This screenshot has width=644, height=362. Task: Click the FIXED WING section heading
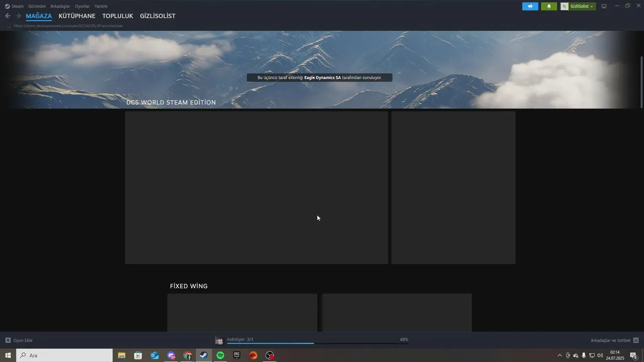189,286
